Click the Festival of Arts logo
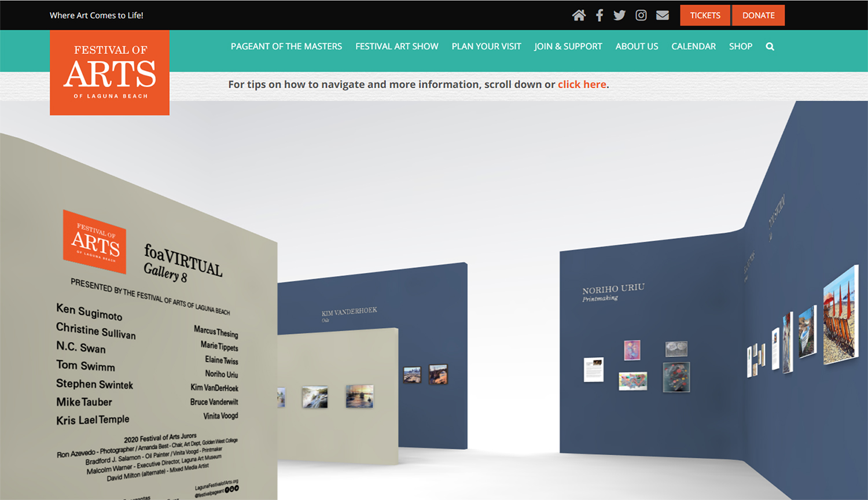868x500 pixels. coord(110,73)
